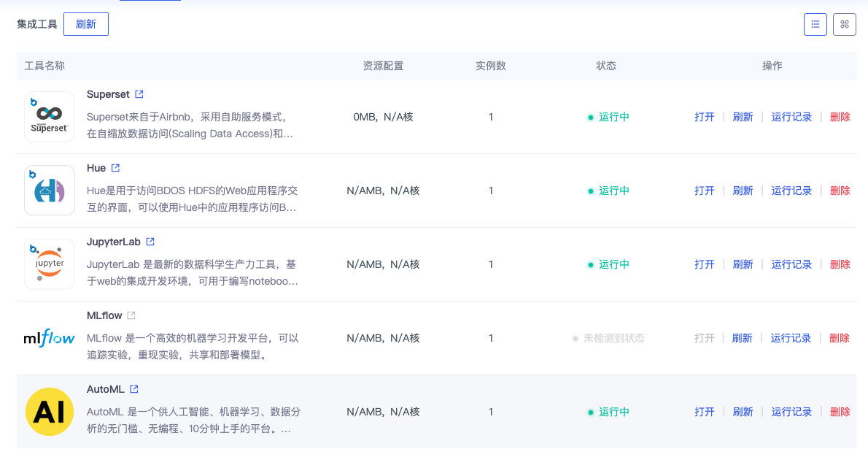
Task: Click the JupyterLab logo thumbnail
Action: pyautogui.click(x=50, y=264)
